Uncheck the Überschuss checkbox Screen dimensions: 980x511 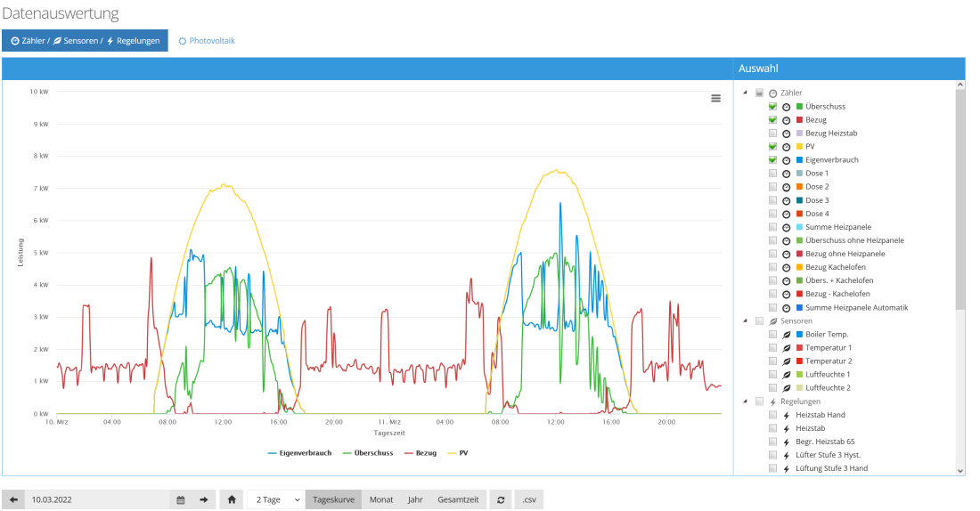[x=772, y=107]
